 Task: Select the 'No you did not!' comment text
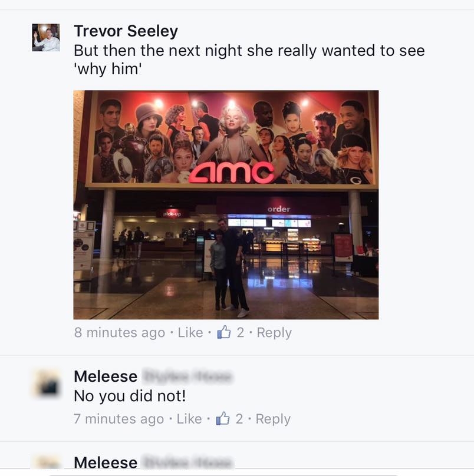[130, 396]
